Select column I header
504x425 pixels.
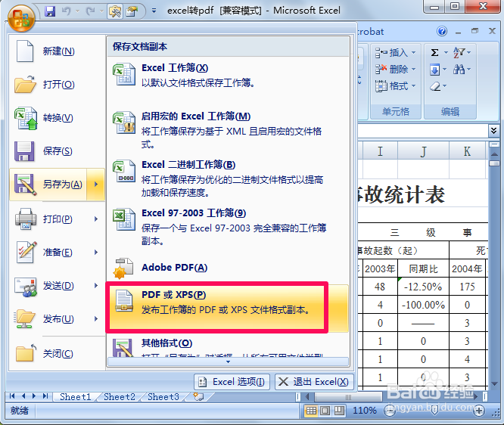coord(380,151)
